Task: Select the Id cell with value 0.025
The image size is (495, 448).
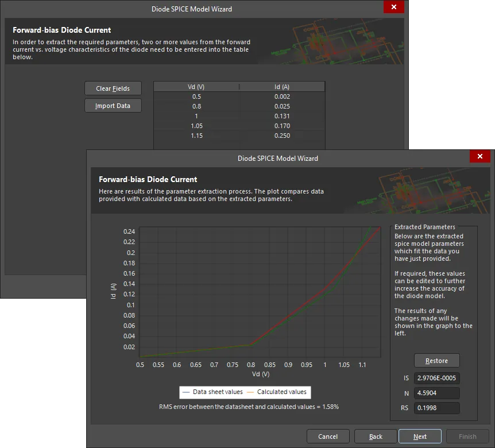Action: [282, 106]
